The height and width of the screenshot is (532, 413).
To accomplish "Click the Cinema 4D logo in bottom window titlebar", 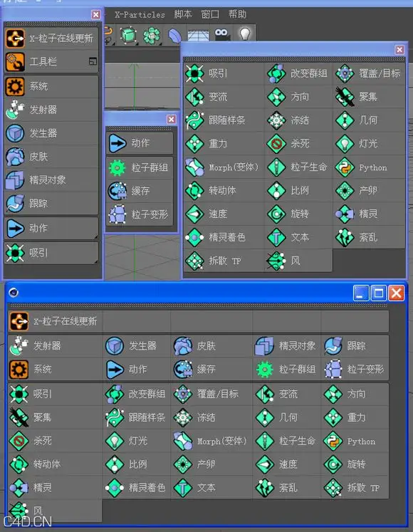I will pos(14,293).
